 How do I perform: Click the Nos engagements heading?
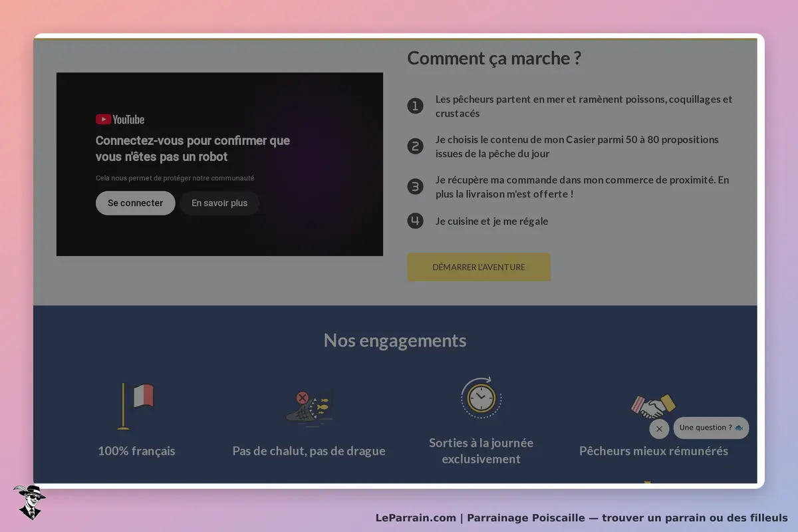tap(395, 340)
